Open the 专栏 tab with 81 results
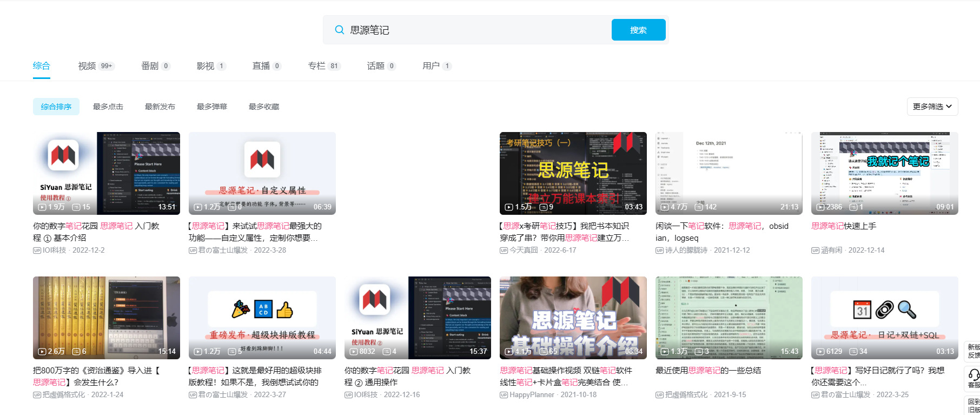980x415 pixels. pos(316,66)
